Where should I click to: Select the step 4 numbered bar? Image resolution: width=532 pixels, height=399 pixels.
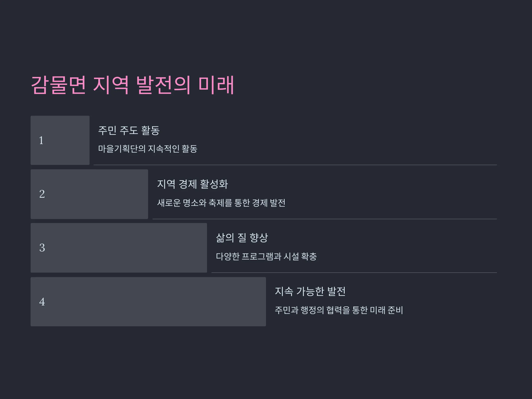pyautogui.click(x=148, y=302)
